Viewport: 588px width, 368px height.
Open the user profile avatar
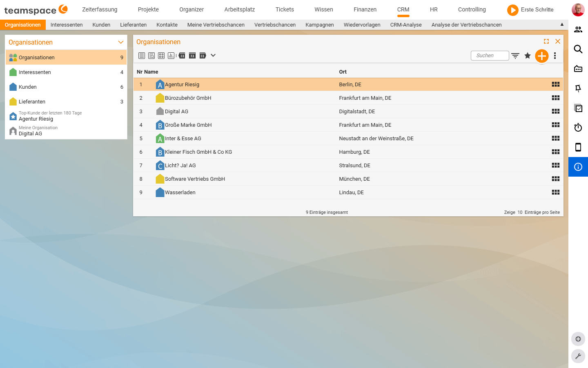tap(578, 10)
